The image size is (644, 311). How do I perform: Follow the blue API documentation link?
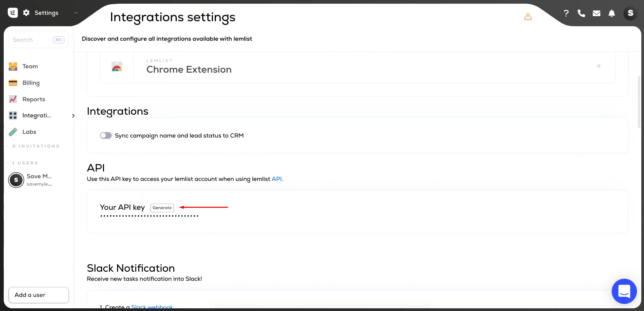[277, 179]
